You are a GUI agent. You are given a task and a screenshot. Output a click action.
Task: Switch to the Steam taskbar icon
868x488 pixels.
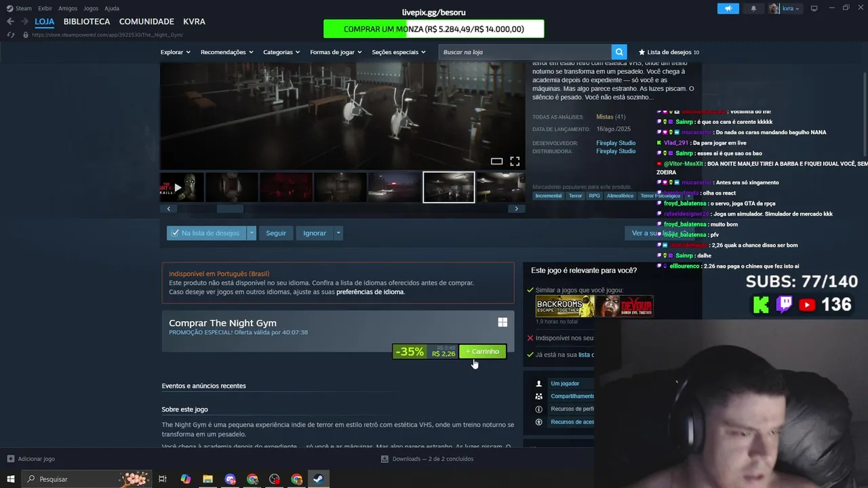(x=318, y=479)
